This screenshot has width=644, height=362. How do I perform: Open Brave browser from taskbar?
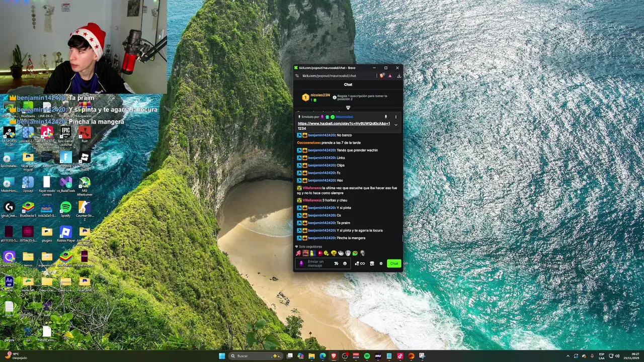334,356
